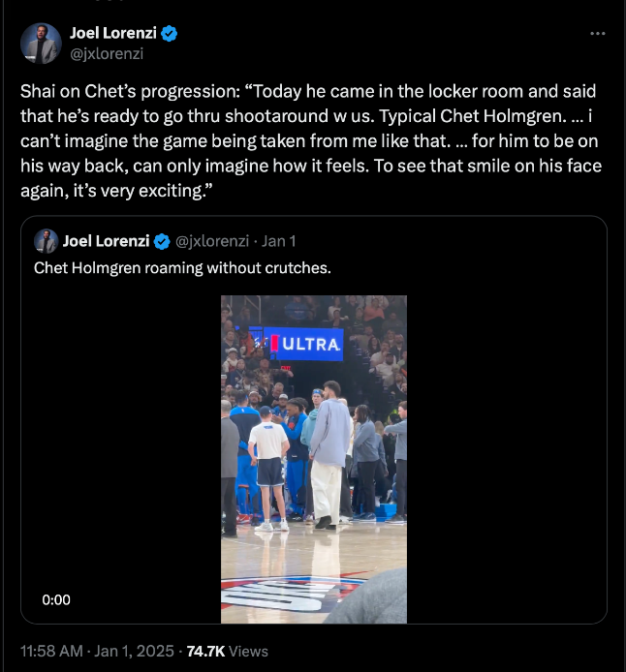Viewport: 626px width, 672px height.
Task: Open the top Joel Lorenzi display name
Action: (113, 34)
